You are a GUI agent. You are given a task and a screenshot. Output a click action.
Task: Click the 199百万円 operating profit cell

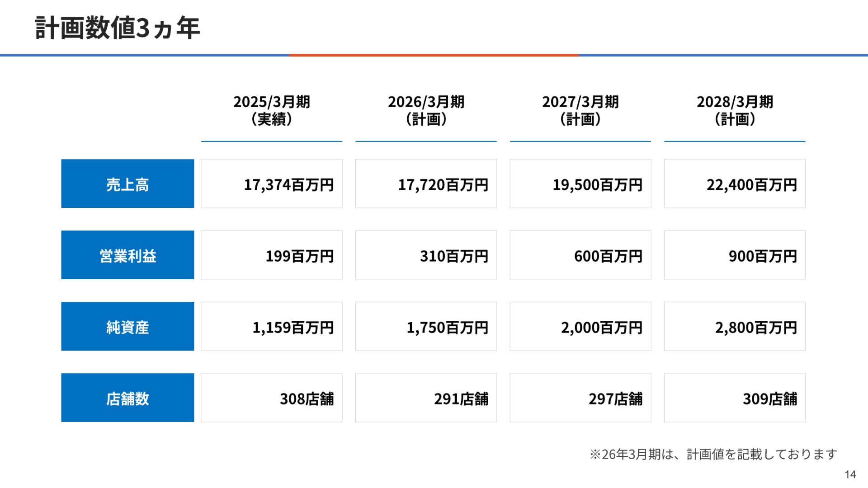click(272, 255)
